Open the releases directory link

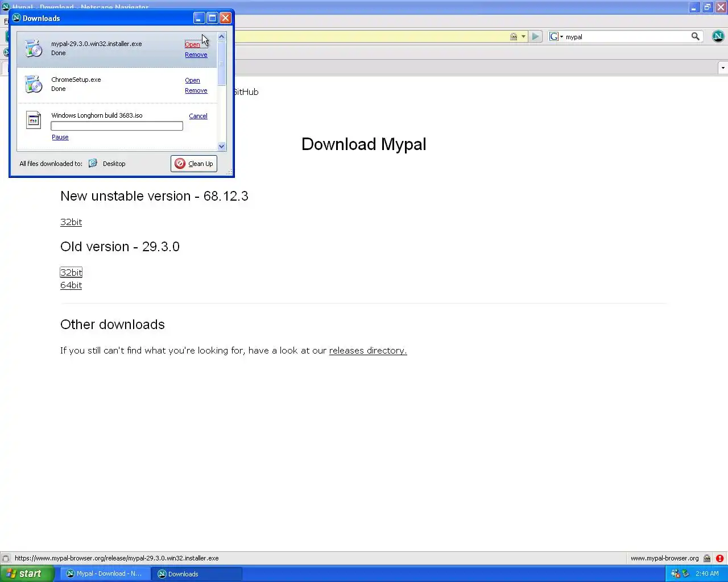[x=368, y=351]
